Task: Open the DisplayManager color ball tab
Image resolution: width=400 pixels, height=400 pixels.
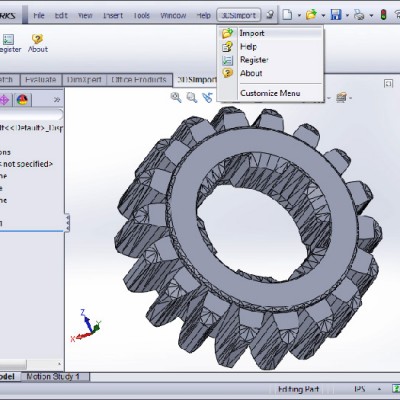Action: click(22, 100)
